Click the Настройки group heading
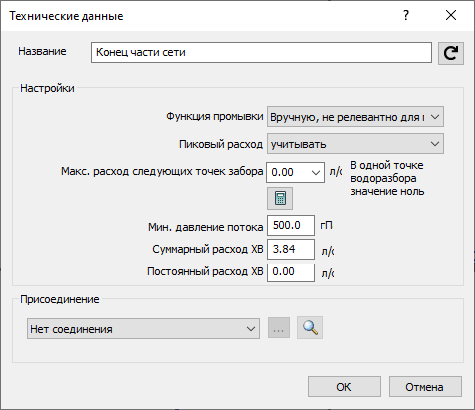The width and height of the screenshot is (475, 410). pos(47,88)
